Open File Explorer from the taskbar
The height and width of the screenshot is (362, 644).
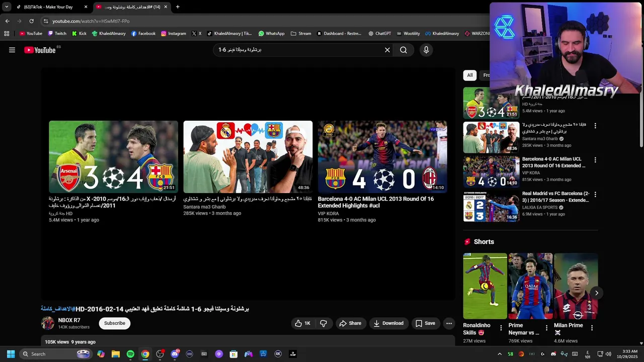pos(116,354)
